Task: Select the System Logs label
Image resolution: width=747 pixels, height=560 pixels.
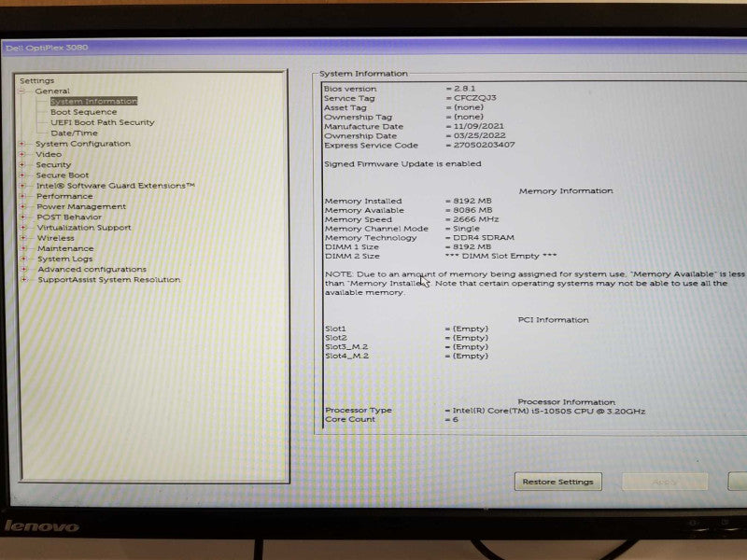Action: 65,259
